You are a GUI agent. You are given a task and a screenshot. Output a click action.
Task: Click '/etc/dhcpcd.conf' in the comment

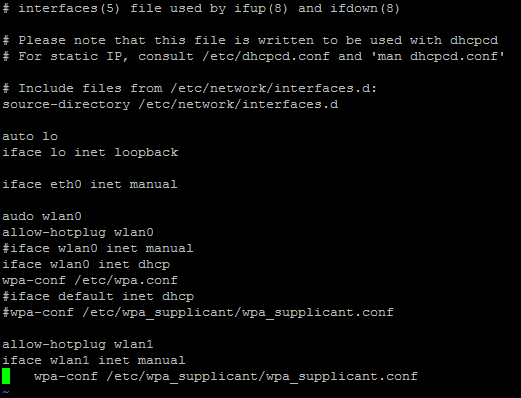tap(266, 56)
